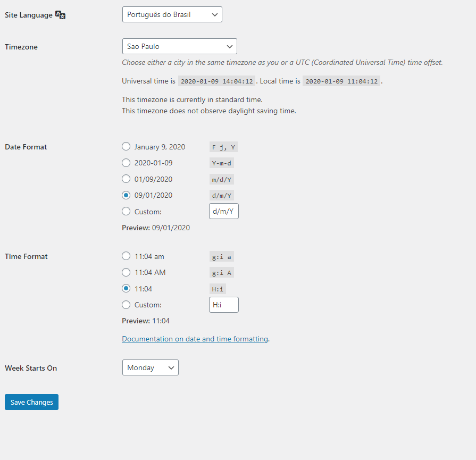Image resolution: width=476 pixels, height=460 pixels.
Task: Select the January 9, 2020 date format
Action: tap(126, 147)
